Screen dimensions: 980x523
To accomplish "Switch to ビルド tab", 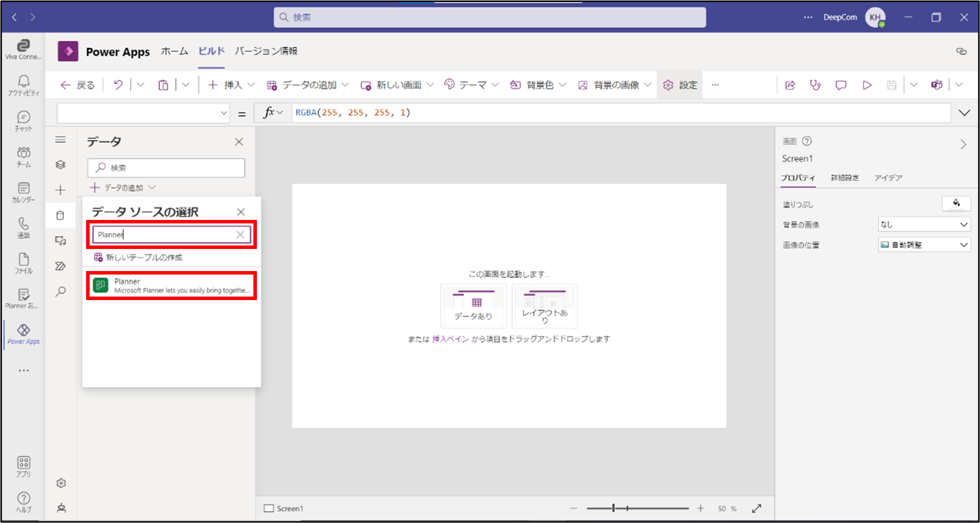I will [x=211, y=51].
